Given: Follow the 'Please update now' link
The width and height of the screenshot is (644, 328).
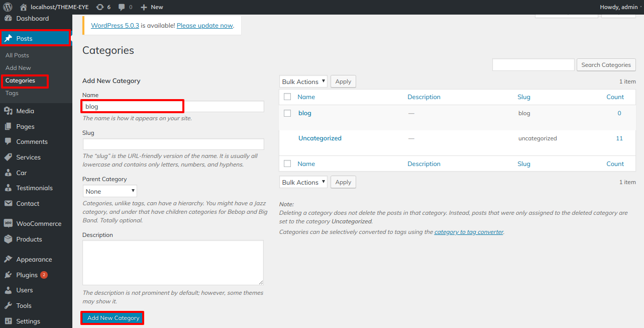Looking at the screenshot, I should coord(205,25).
